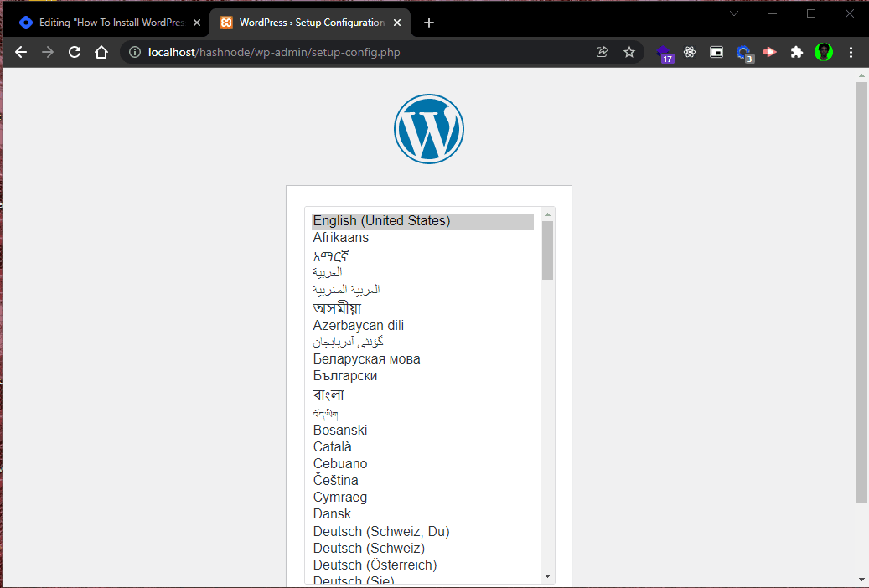
Task: Open a new browser tab
Action: pyautogui.click(x=428, y=23)
